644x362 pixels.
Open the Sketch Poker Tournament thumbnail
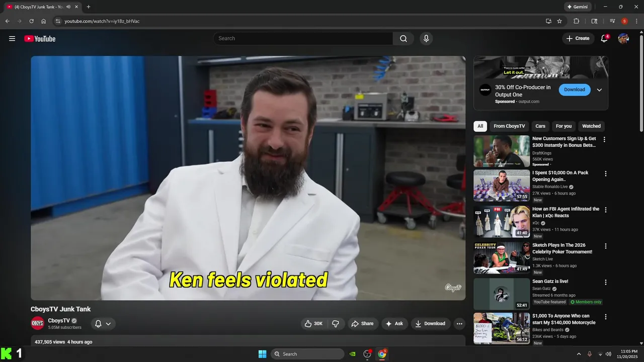[502, 258]
